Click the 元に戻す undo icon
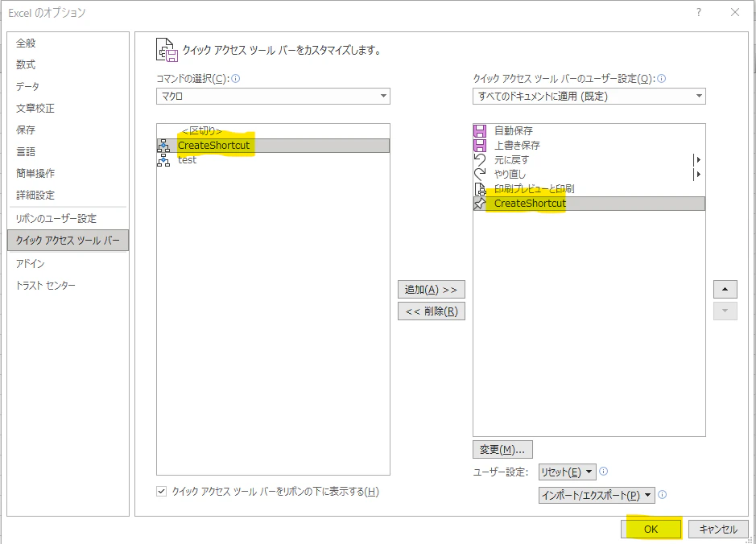756x544 pixels. click(x=480, y=159)
